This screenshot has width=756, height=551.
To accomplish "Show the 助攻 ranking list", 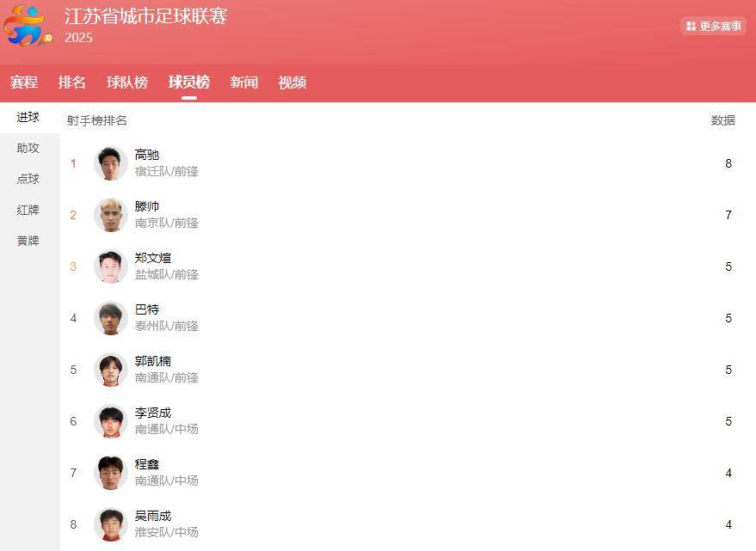I will pos(28,148).
